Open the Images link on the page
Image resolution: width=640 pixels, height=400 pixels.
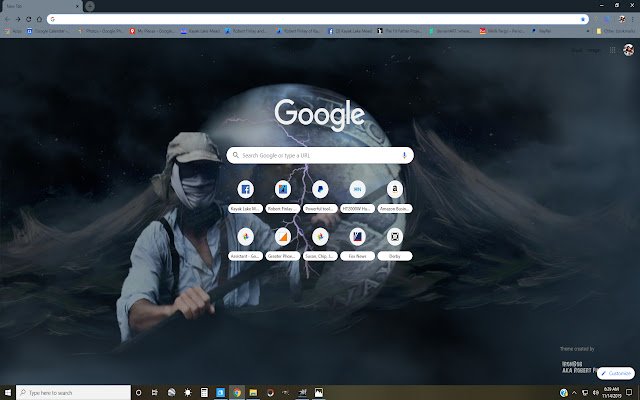coord(593,50)
